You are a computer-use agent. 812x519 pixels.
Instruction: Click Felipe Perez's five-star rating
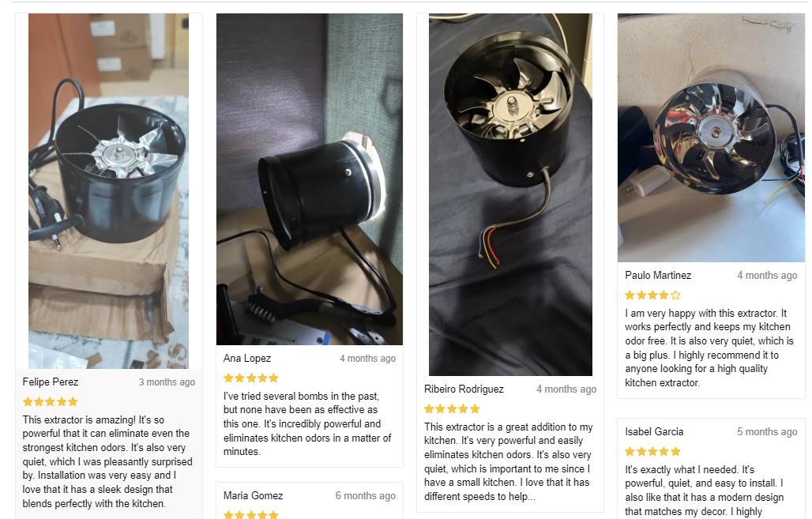[51, 401]
